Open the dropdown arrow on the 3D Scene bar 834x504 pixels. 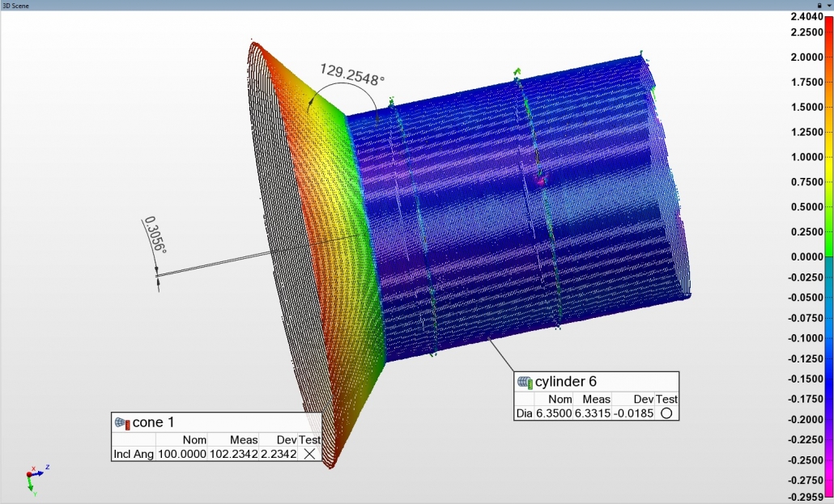[x=829, y=5]
